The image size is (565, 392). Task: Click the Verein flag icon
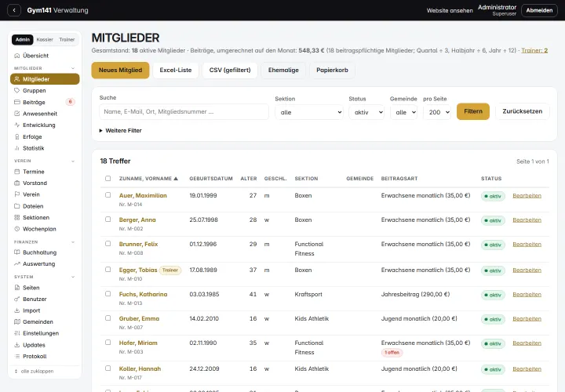point(16,194)
